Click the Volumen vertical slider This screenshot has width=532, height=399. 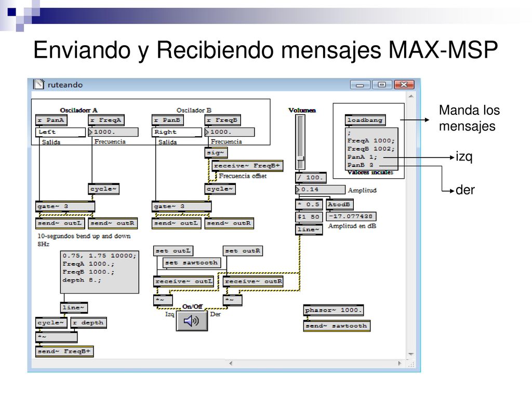300,142
